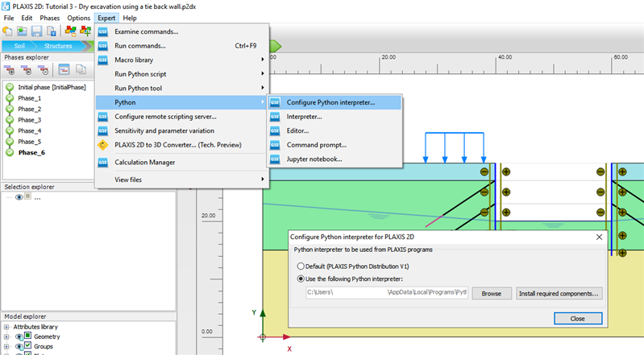Click the icon beside Calculation Manager
This screenshot has width=644, height=355.
(102, 163)
